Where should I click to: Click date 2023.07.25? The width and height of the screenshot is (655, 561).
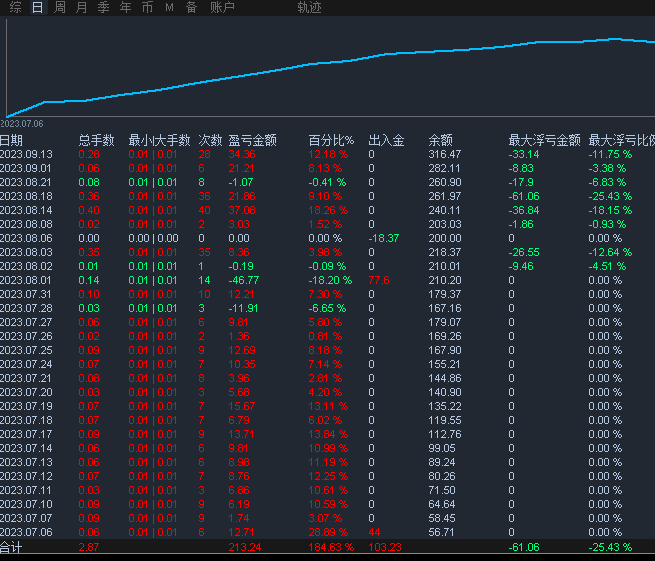(x=26, y=350)
